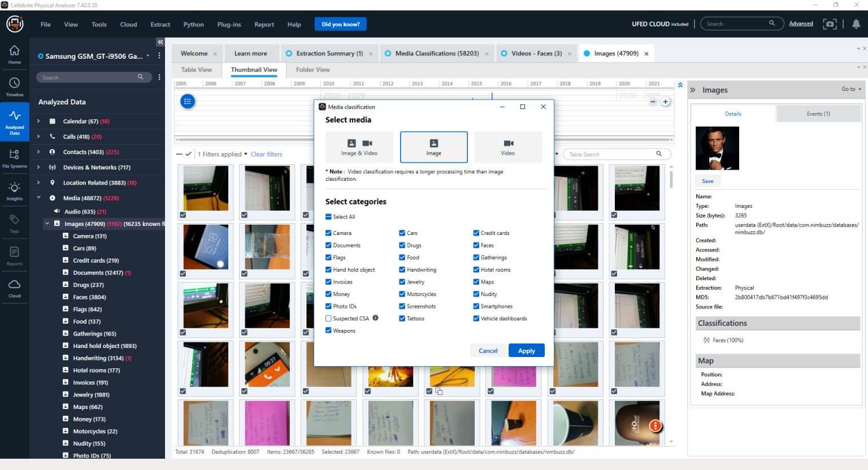Zoom in timeline with plus icon
This screenshot has width=868, height=470.
point(666,102)
